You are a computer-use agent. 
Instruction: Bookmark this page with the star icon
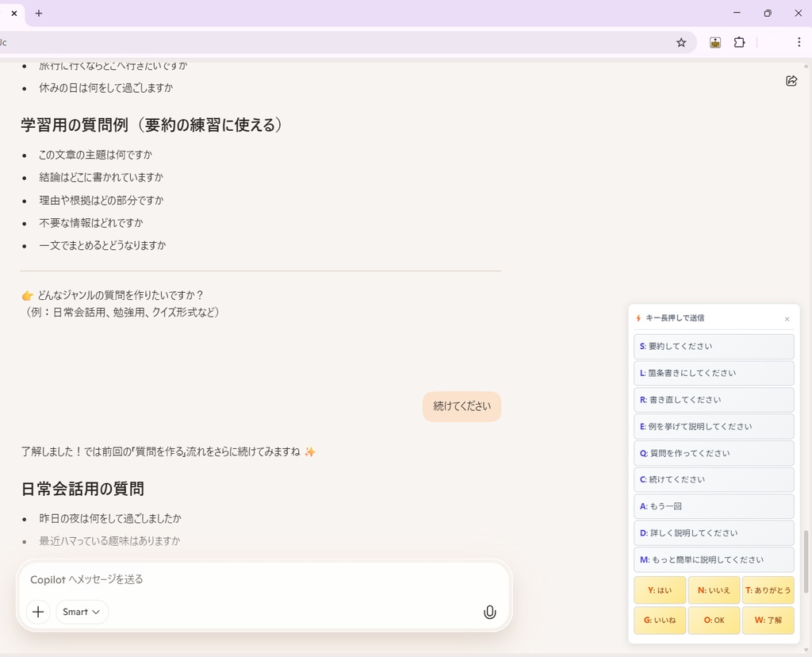tap(680, 42)
